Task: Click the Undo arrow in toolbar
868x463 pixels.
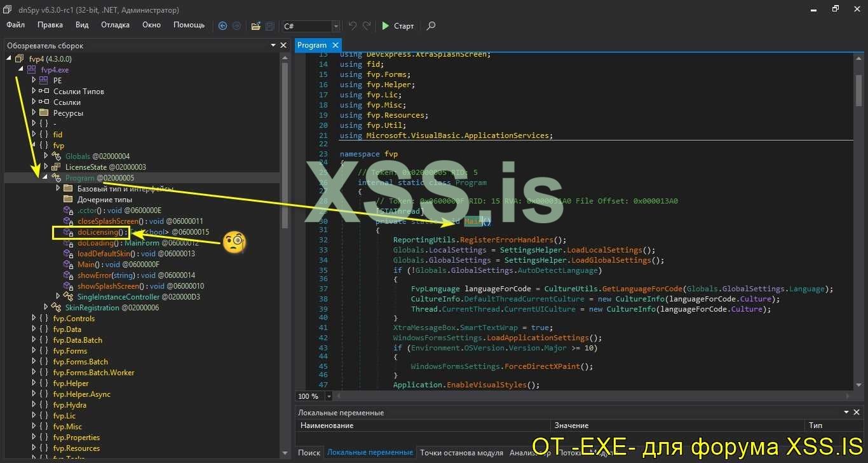Action: [353, 26]
